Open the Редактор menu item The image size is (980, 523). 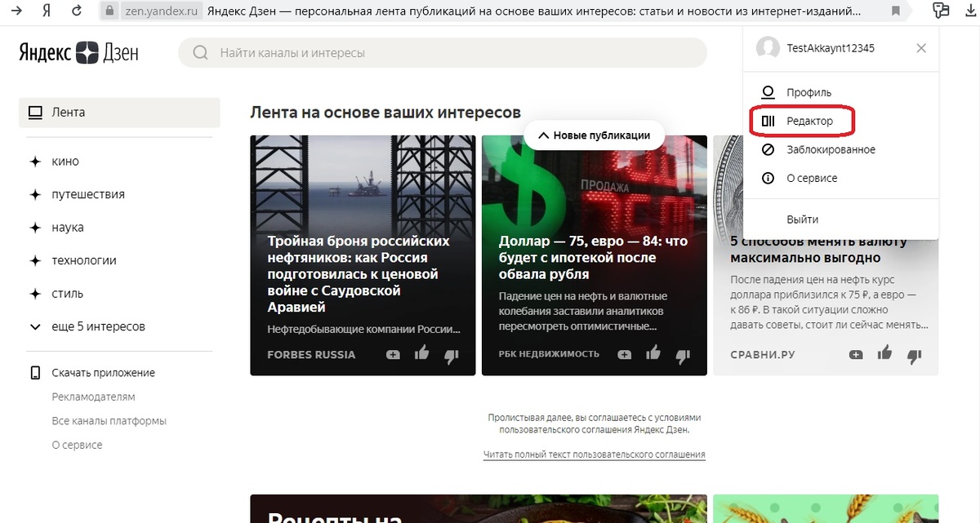pyautogui.click(x=801, y=121)
